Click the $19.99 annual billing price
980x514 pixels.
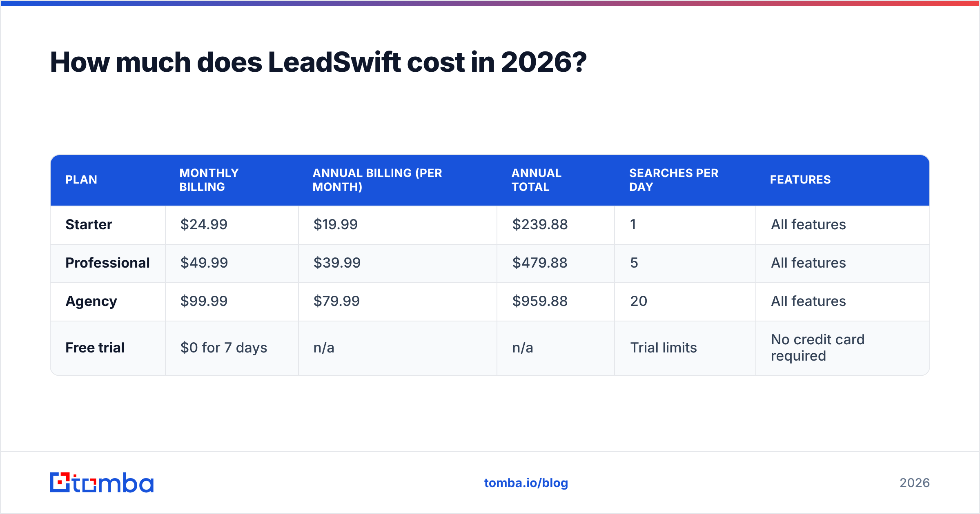point(335,224)
